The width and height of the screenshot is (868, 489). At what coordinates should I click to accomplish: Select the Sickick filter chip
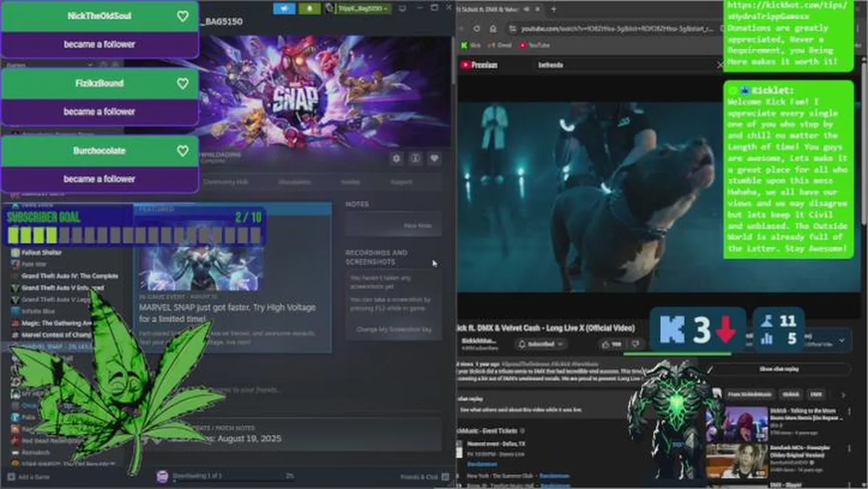(x=791, y=395)
